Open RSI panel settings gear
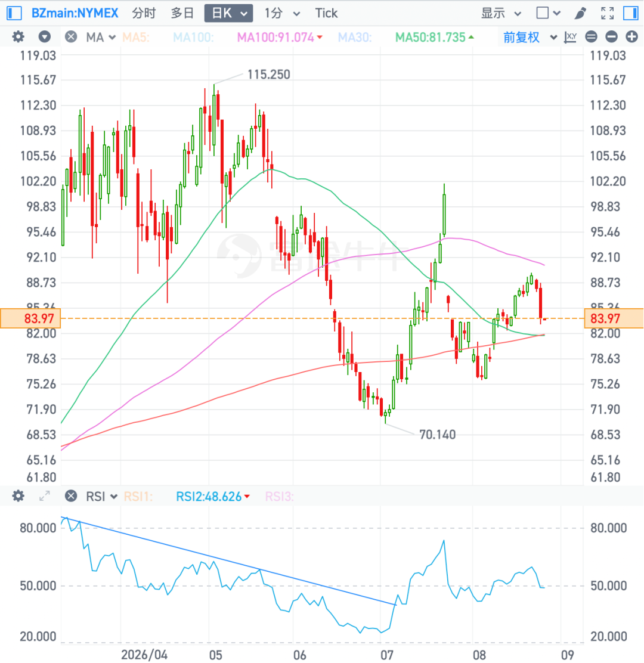The width and height of the screenshot is (644, 663). [18, 495]
